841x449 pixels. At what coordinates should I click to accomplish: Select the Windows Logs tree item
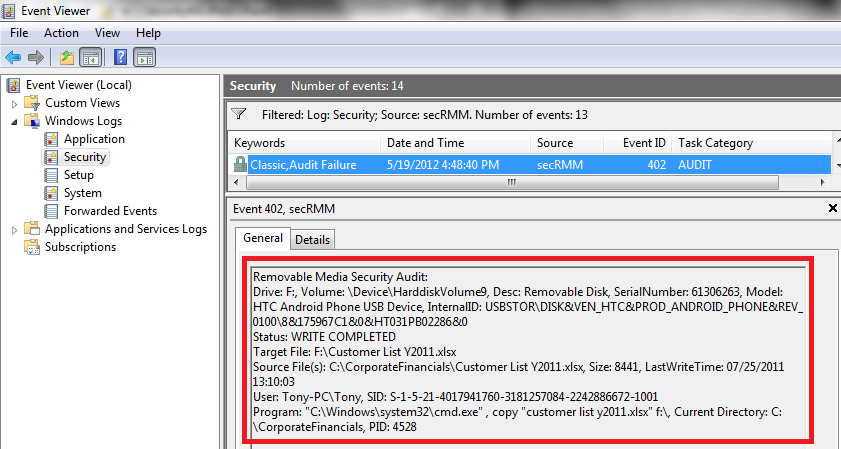pyautogui.click(x=83, y=121)
